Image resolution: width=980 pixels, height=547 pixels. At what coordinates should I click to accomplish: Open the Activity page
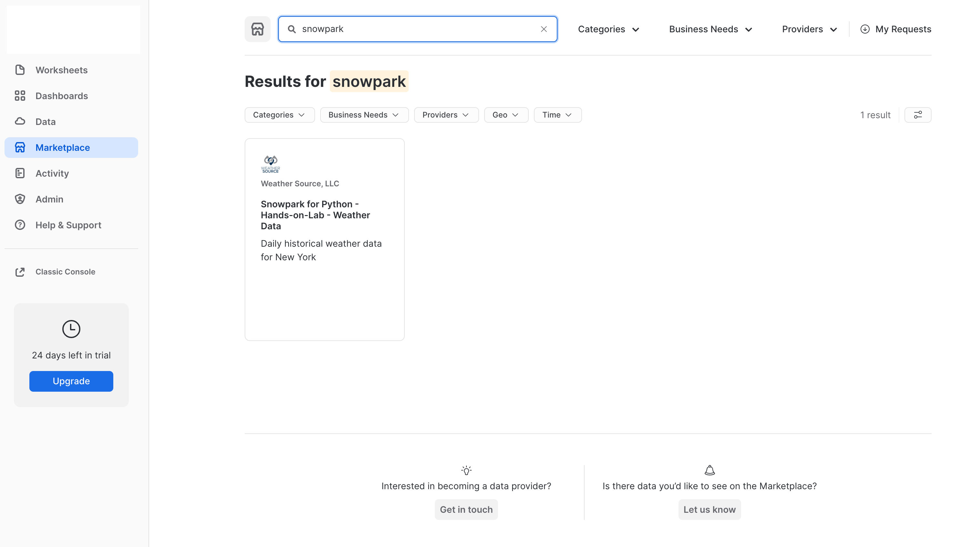pyautogui.click(x=52, y=174)
